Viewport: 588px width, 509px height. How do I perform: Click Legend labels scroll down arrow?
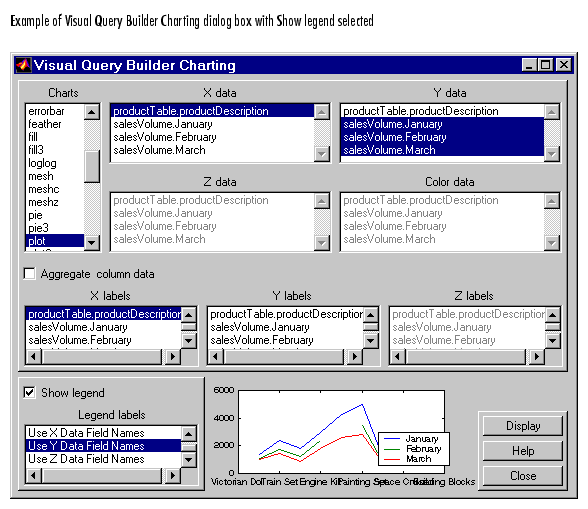click(x=189, y=459)
